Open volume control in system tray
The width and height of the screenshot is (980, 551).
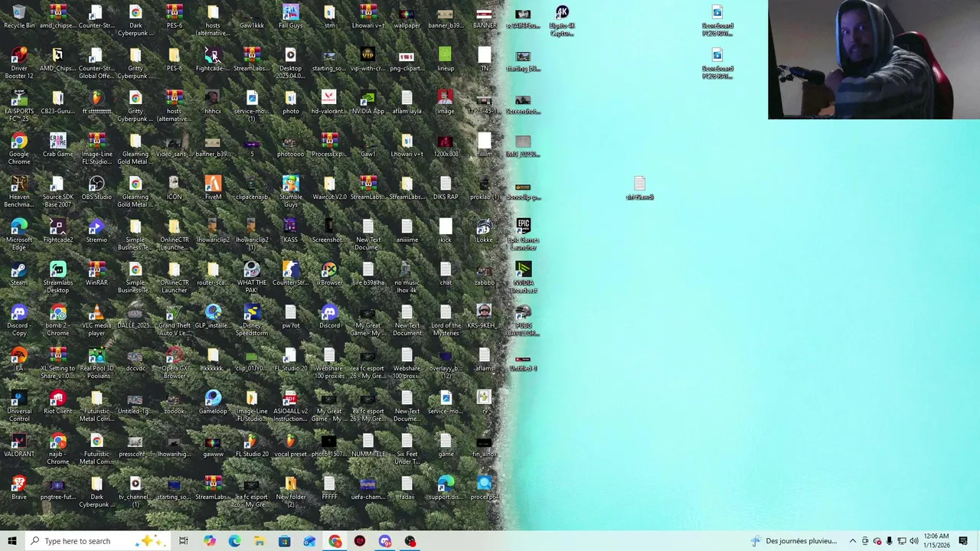pos(913,541)
